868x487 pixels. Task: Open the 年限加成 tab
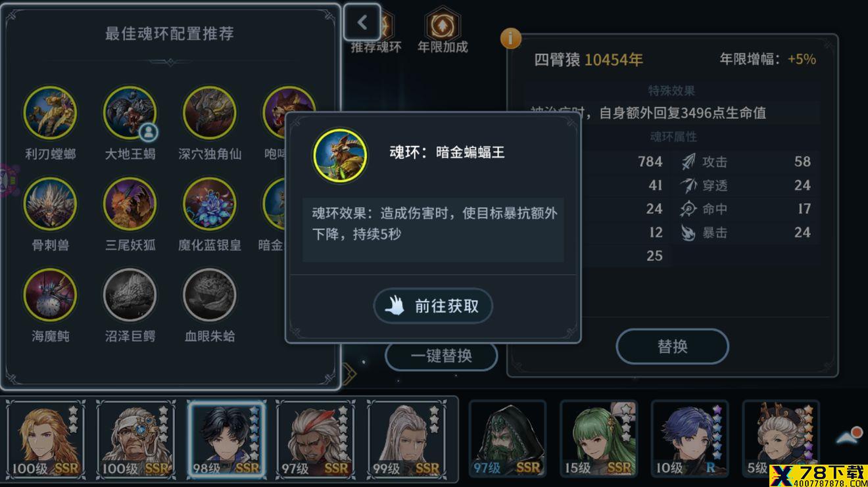pos(443,31)
